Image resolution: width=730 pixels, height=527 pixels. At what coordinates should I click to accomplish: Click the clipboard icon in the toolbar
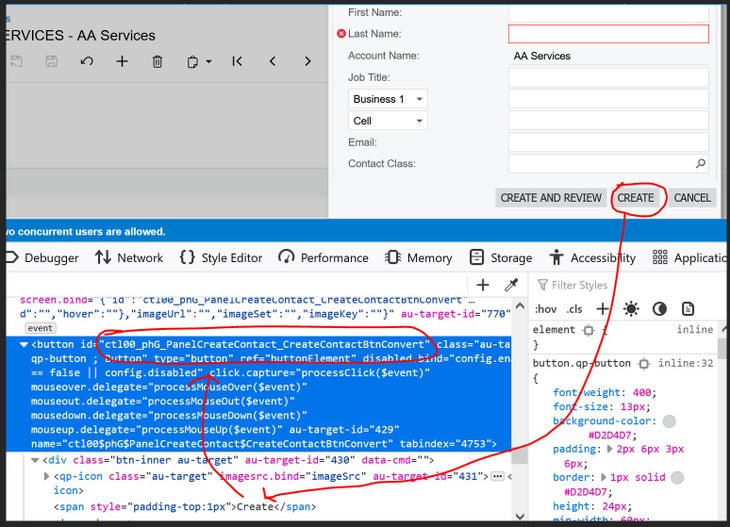coord(192,61)
